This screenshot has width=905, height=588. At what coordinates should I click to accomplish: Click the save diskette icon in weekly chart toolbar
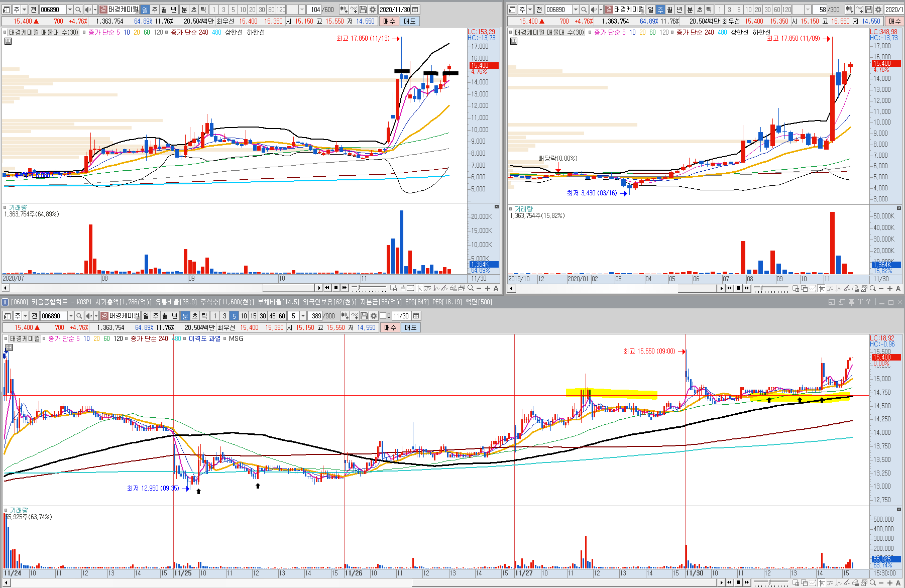click(869, 10)
